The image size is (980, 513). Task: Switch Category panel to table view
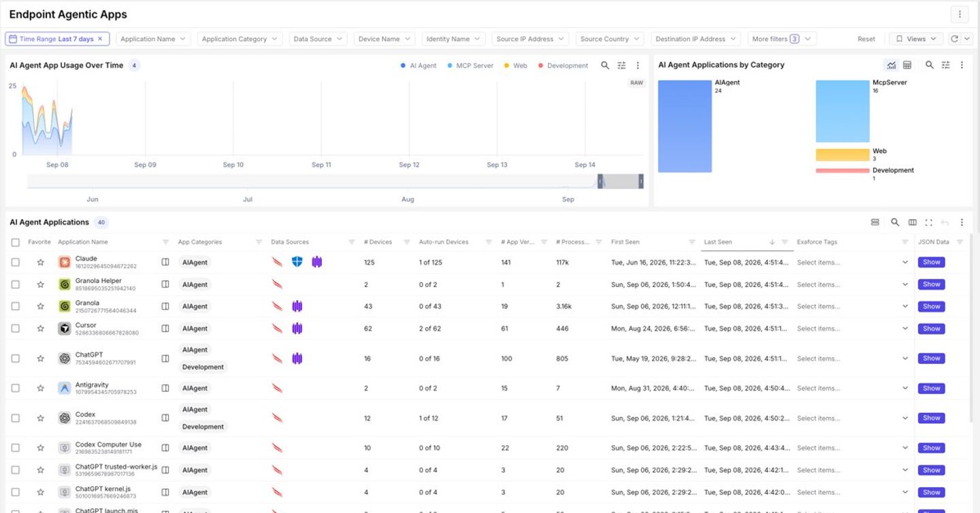click(x=907, y=65)
